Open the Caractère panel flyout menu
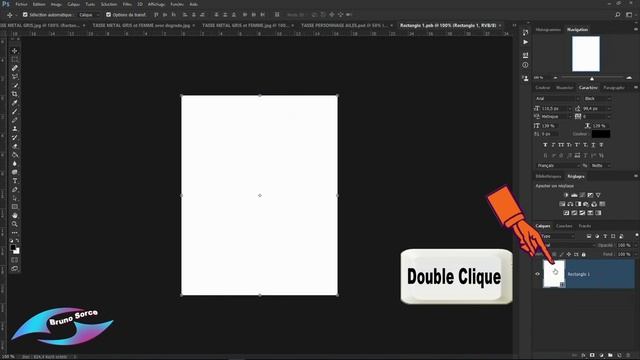Screen dimensions: 640x360 (x=636, y=87)
